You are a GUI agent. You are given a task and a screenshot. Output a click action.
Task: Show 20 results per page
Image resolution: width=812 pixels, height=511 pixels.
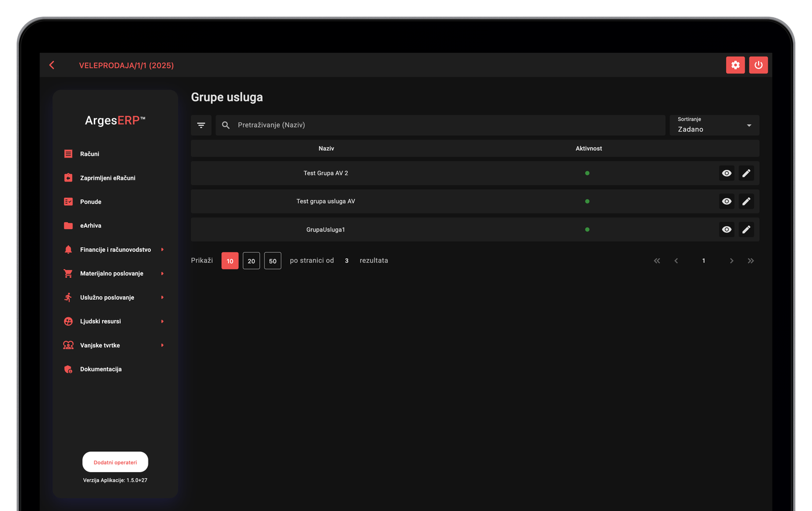[251, 261]
